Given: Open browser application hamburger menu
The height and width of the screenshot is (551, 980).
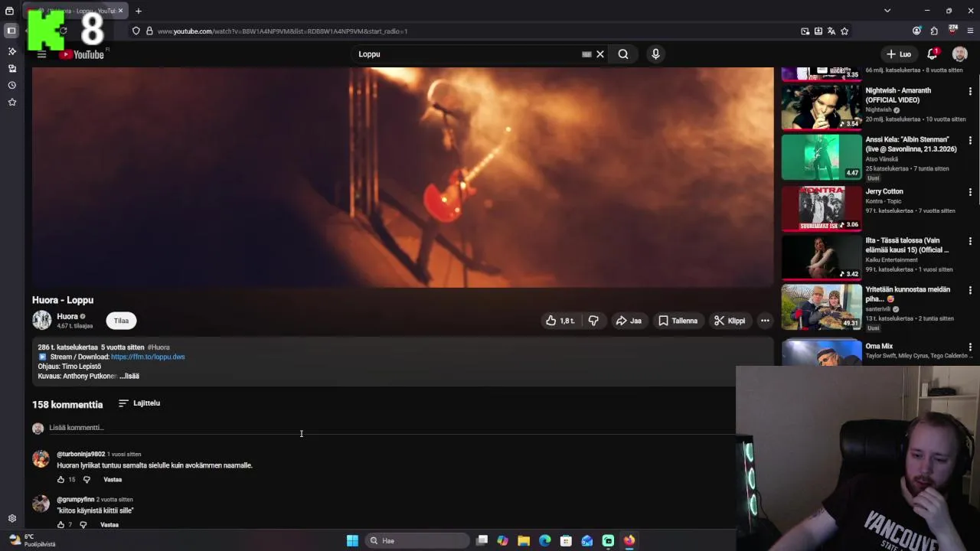Looking at the screenshot, I should click(x=970, y=31).
